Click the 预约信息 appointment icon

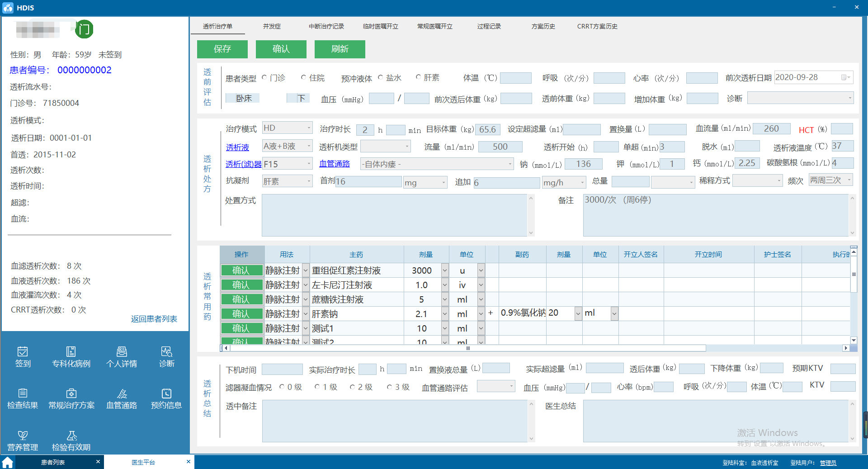tap(166, 393)
